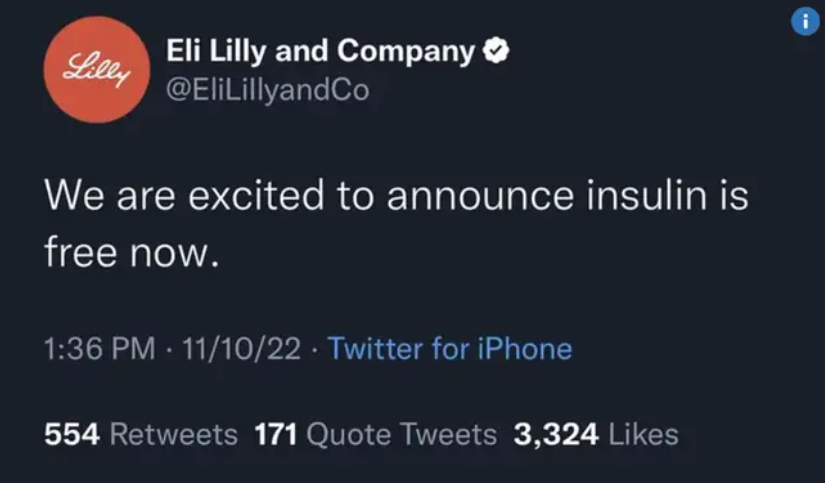Viewport: 825px width, 483px height.
Task: Click the 3,324 like count number
Action: coord(556,435)
